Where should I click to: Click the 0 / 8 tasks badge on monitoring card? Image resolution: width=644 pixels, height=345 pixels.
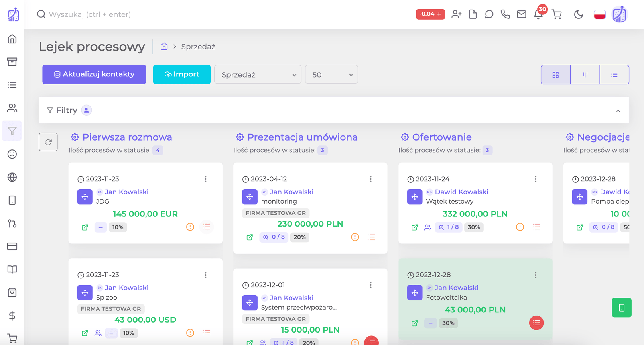[274, 237]
